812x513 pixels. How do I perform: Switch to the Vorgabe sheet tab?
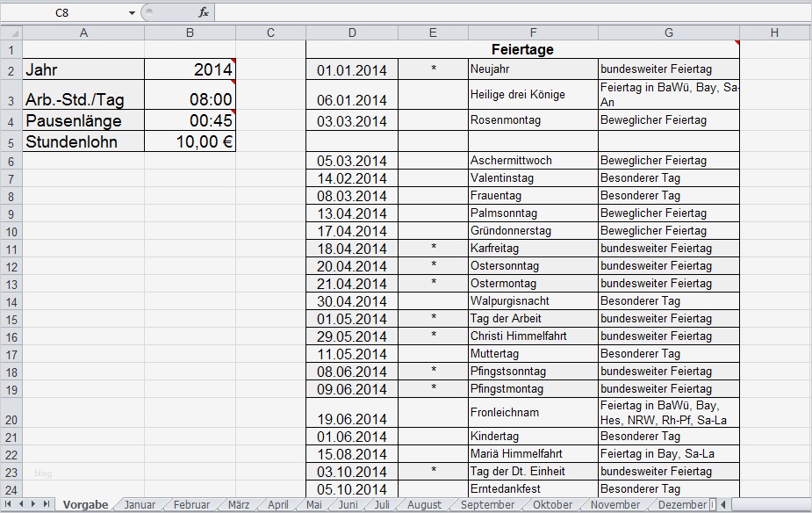point(85,504)
